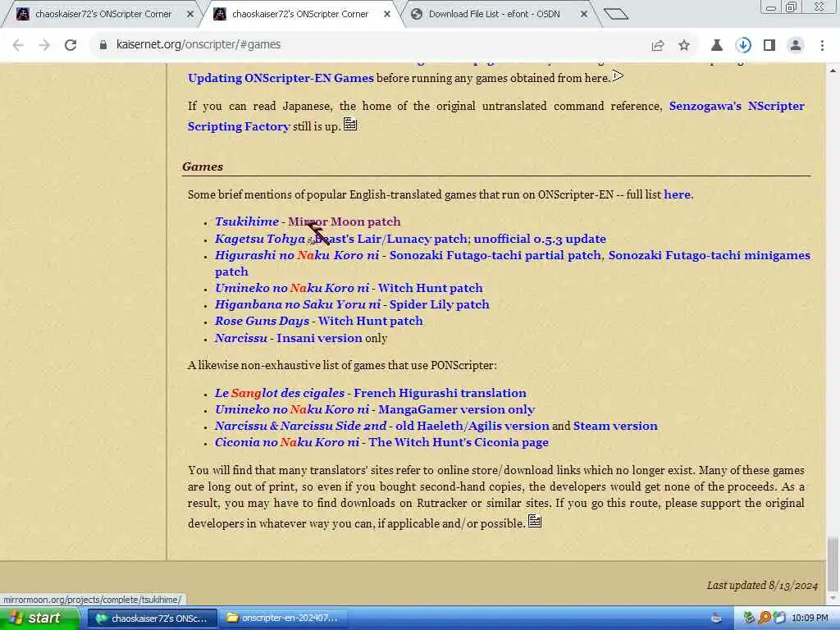Switch to Download File List - efont tab
Viewport: 840px width, 630px height.
coord(493,15)
